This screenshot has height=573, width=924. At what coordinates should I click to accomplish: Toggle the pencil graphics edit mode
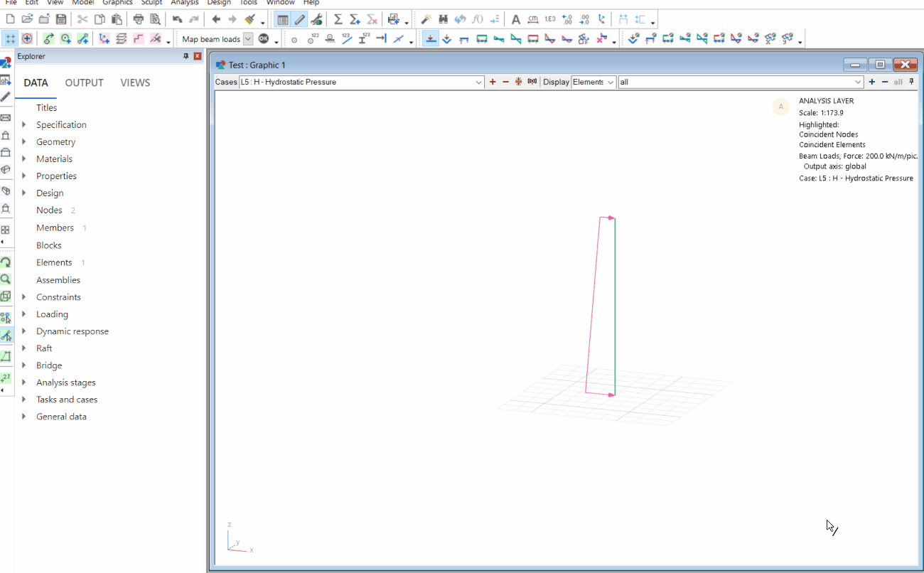[299, 19]
